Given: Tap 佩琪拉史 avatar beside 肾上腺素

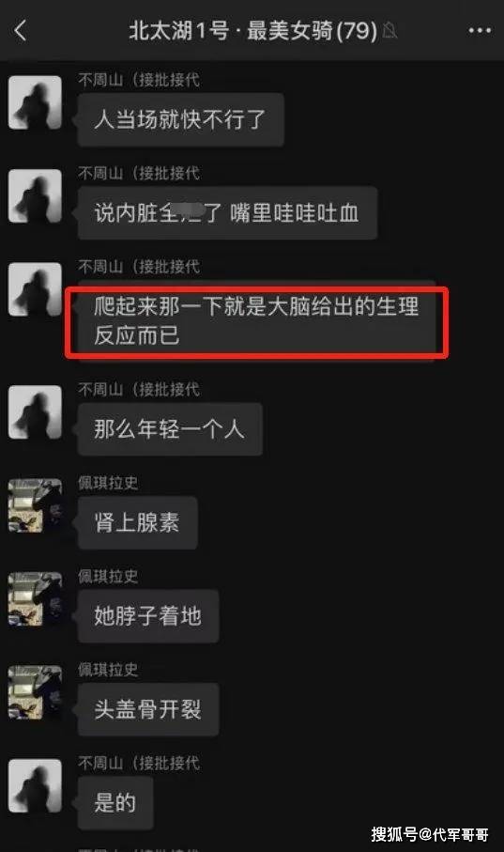Looking at the screenshot, I should pos(36,506).
